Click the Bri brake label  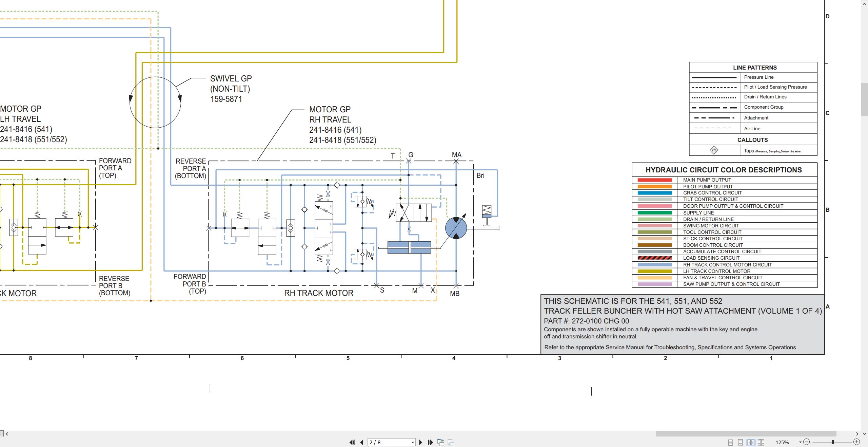tap(480, 175)
